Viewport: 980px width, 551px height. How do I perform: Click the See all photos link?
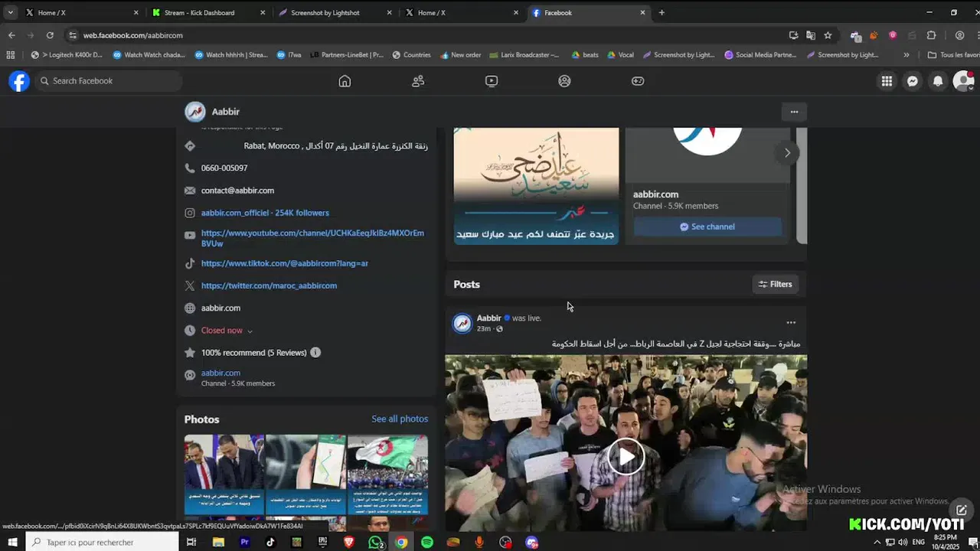click(400, 419)
